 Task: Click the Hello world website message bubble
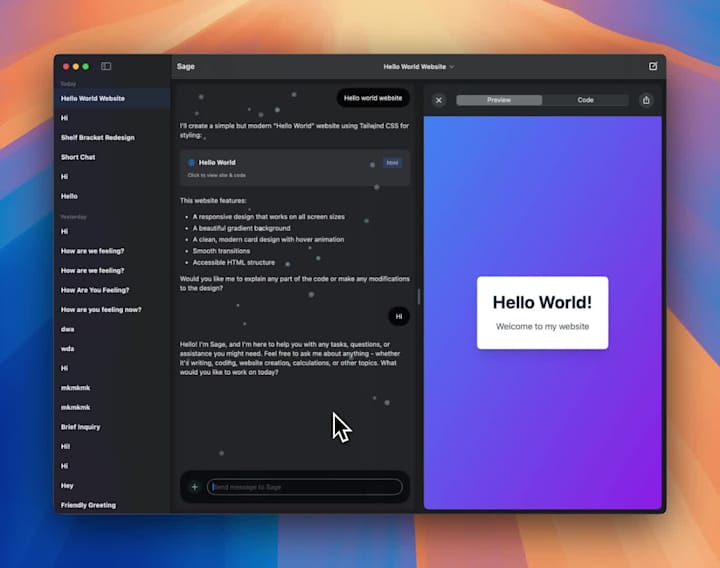click(373, 98)
